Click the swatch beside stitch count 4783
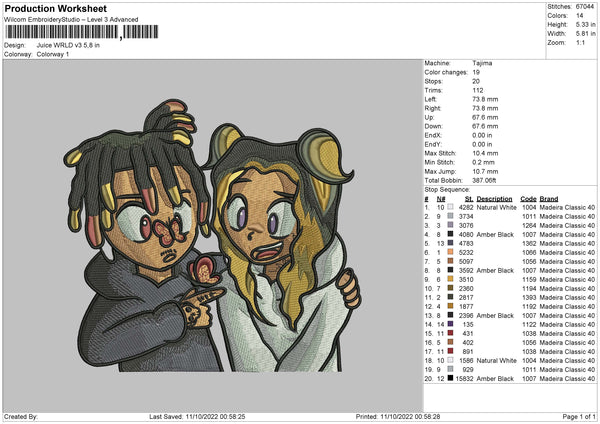 coord(450,243)
